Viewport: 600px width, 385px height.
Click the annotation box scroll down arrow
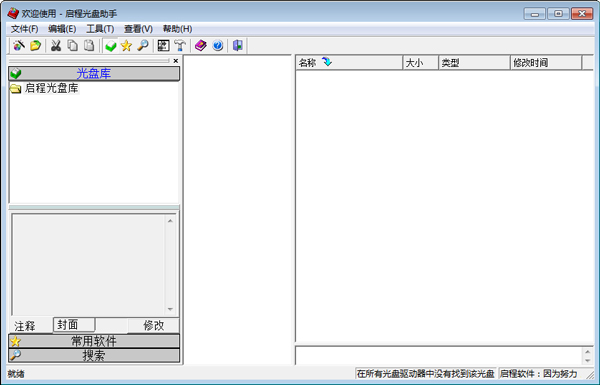tap(170, 309)
